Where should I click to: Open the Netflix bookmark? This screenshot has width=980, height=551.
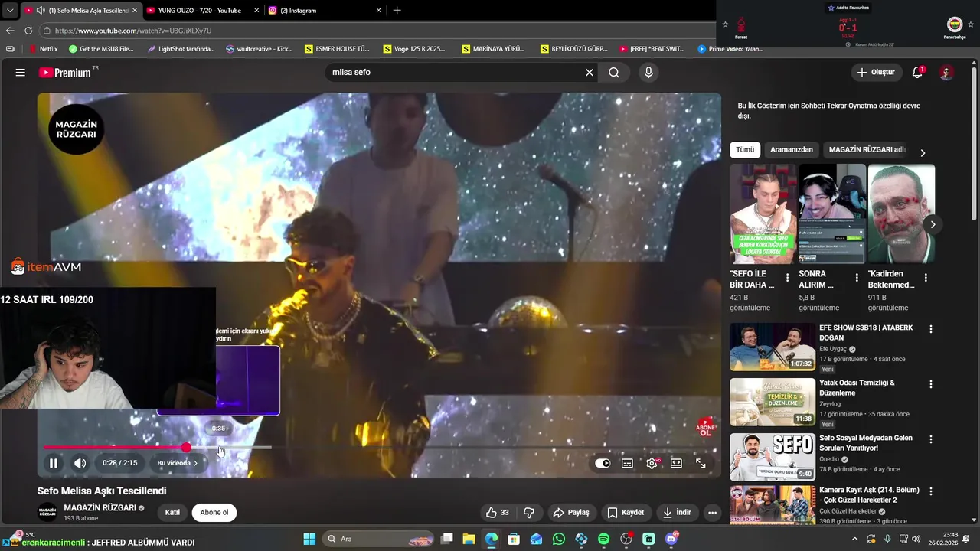[42, 48]
